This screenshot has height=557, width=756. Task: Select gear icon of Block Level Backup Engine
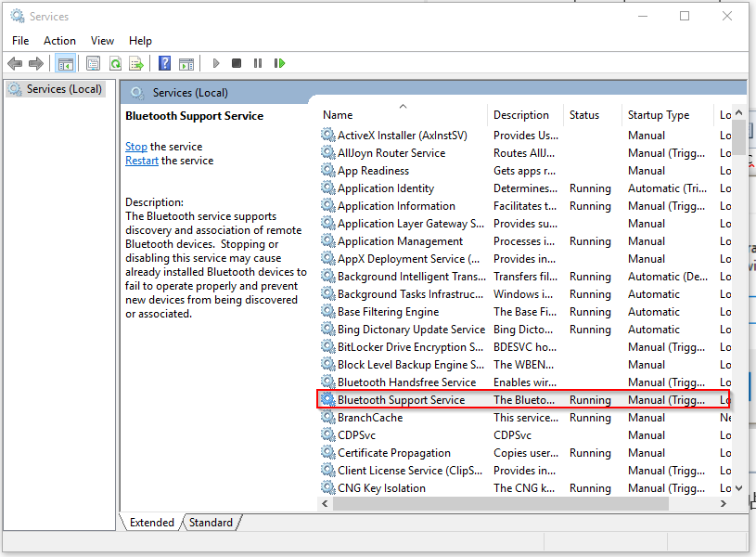pyautogui.click(x=327, y=365)
